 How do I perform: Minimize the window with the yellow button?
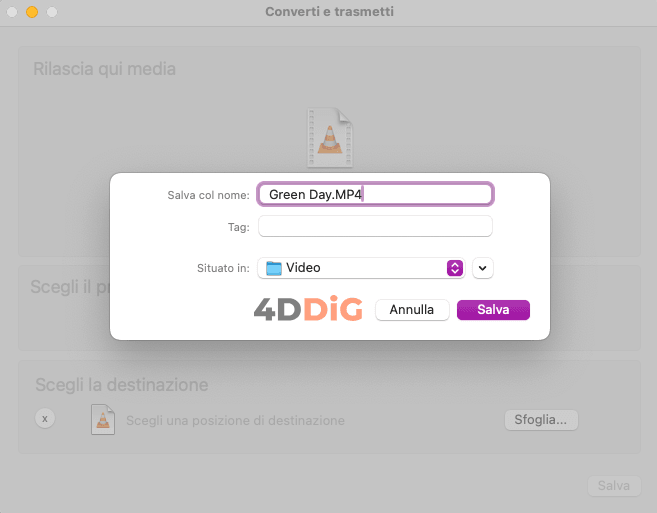tap(32, 12)
